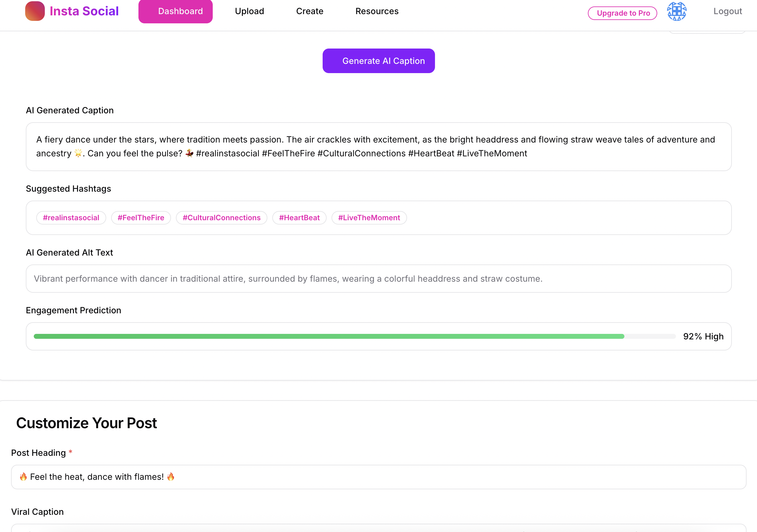
Task: Focus the AI Generated Alt Text field
Action: tap(378, 279)
